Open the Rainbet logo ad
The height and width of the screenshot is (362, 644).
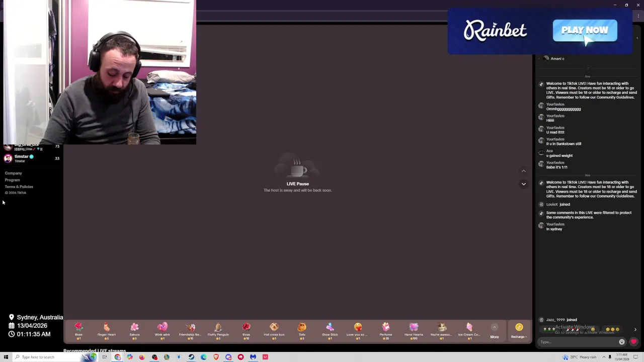point(495,31)
